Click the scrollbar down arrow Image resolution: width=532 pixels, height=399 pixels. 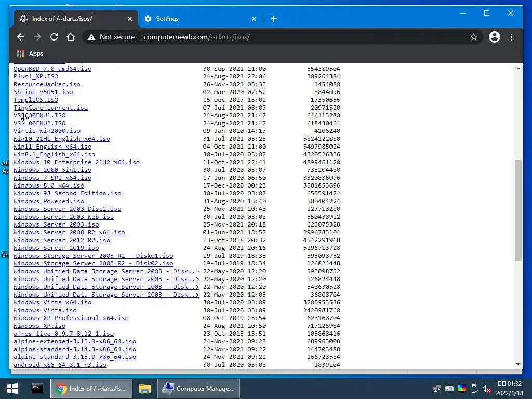[518, 364]
